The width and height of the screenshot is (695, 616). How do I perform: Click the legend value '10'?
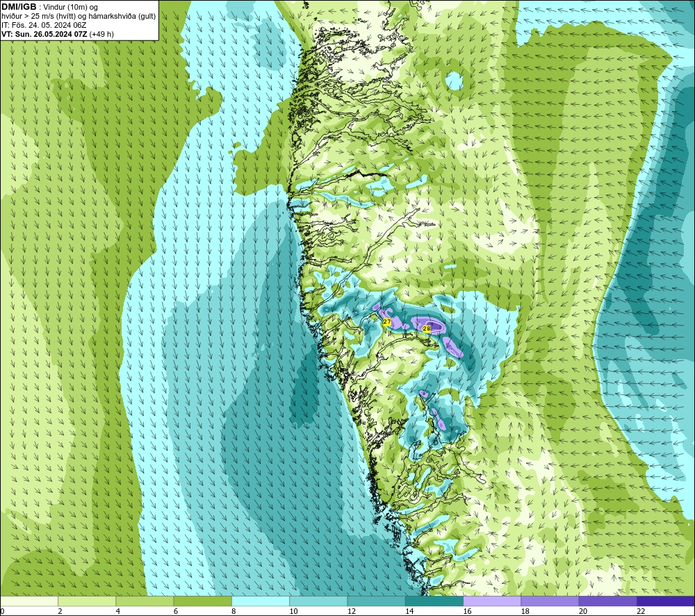pyautogui.click(x=293, y=611)
